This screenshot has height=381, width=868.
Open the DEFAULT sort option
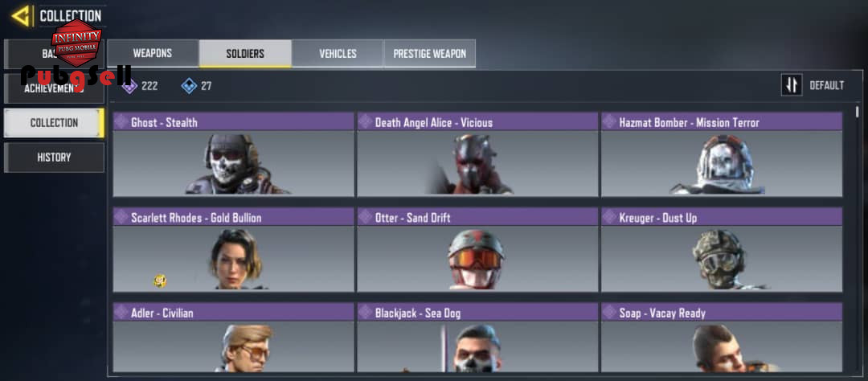pos(826,85)
